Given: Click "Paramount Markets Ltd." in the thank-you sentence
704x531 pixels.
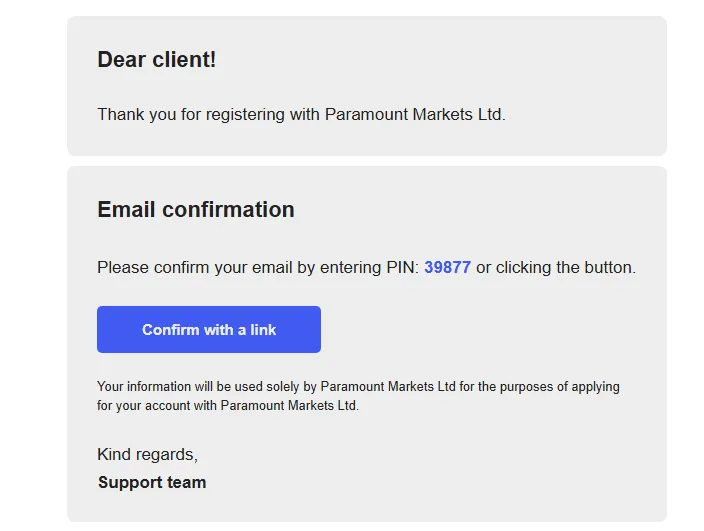Looking at the screenshot, I should (x=415, y=115).
